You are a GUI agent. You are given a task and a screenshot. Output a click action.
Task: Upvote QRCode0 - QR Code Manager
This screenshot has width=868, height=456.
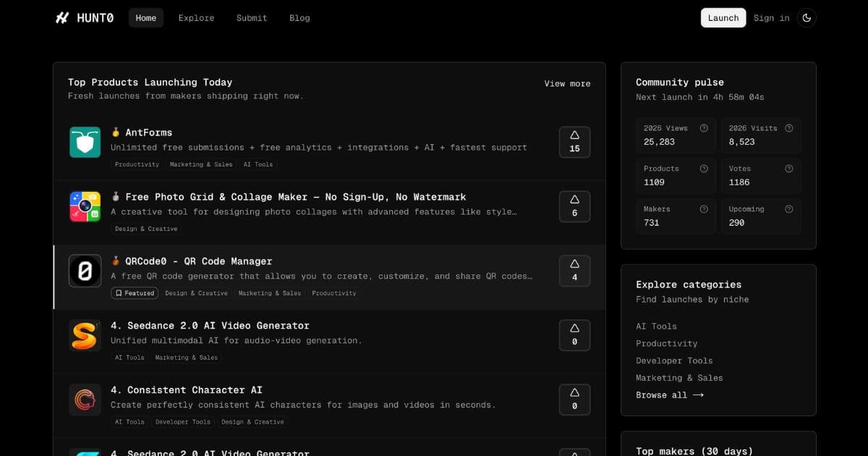[574, 271]
